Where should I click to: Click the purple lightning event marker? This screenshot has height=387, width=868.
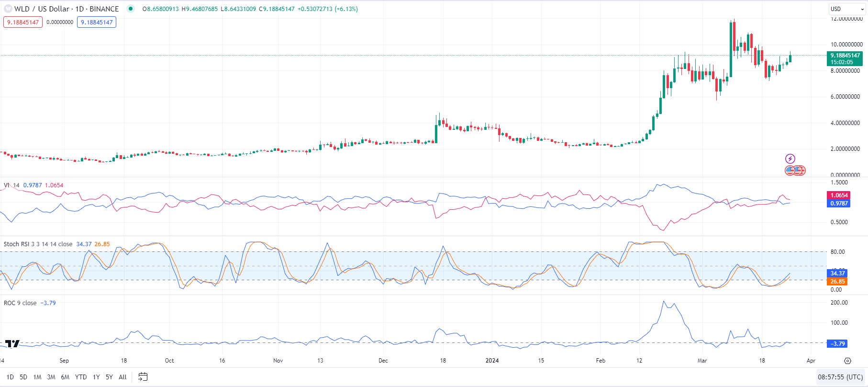[790, 159]
